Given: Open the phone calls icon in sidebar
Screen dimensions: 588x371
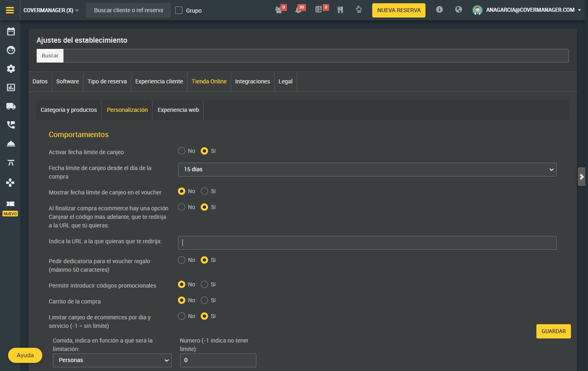Looking at the screenshot, I should [11, 125].
